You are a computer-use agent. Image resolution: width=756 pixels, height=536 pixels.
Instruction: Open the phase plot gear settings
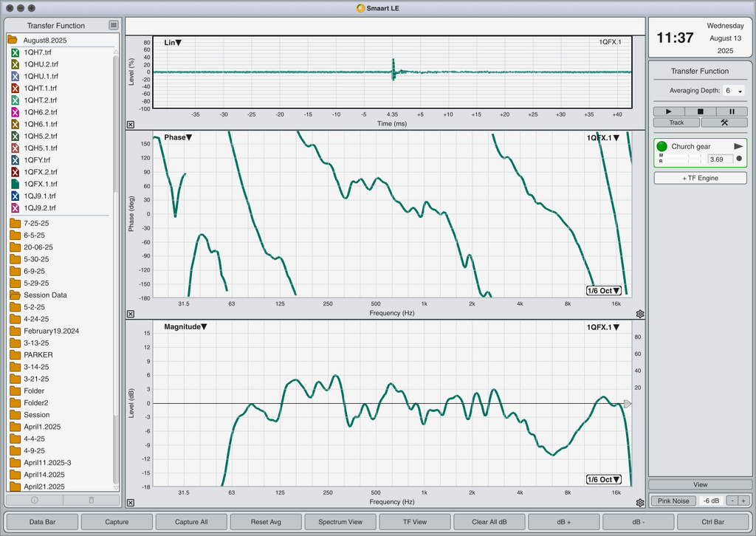click(x=640, y=314)
